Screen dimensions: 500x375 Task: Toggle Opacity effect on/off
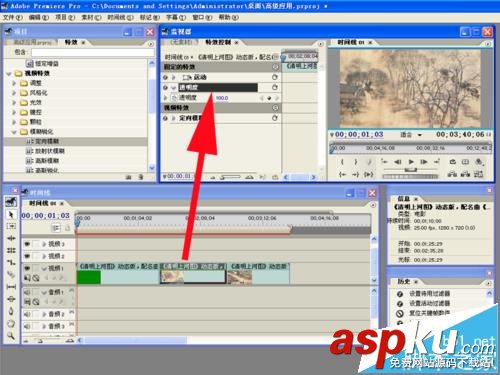coord(165,87)
